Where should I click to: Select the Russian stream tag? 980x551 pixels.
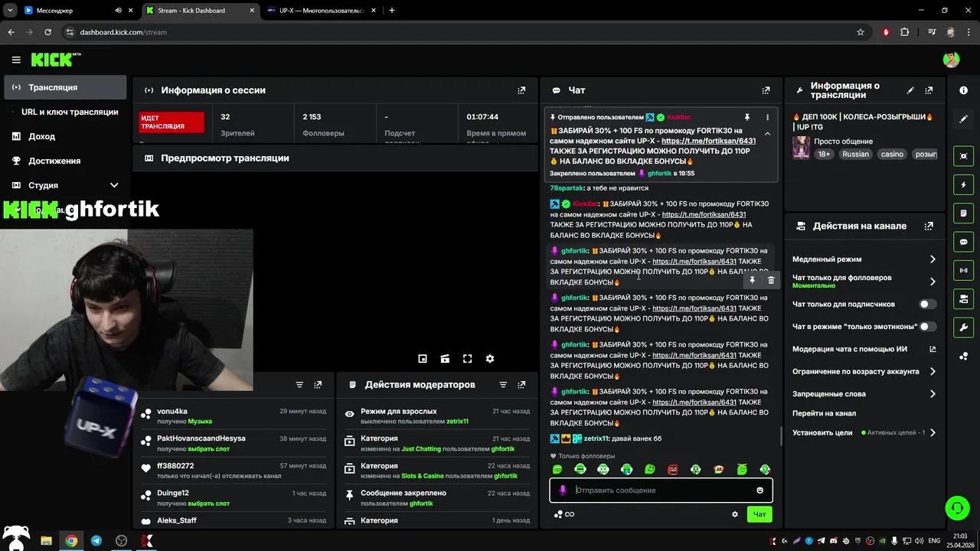[855, 154]
